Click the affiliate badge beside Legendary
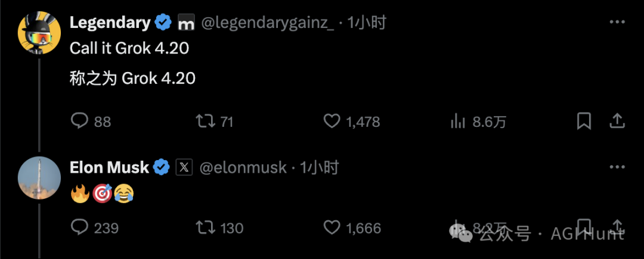 186,24
